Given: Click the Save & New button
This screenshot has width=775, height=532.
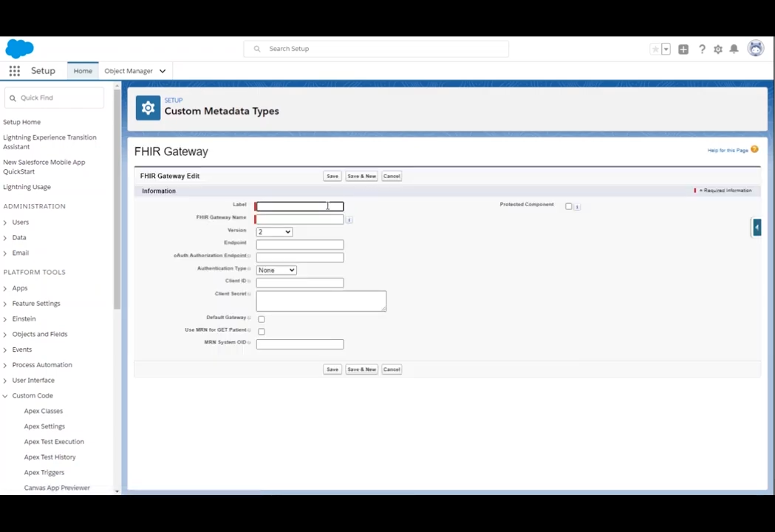Looking at the screenshot, I should coord(361,176).
